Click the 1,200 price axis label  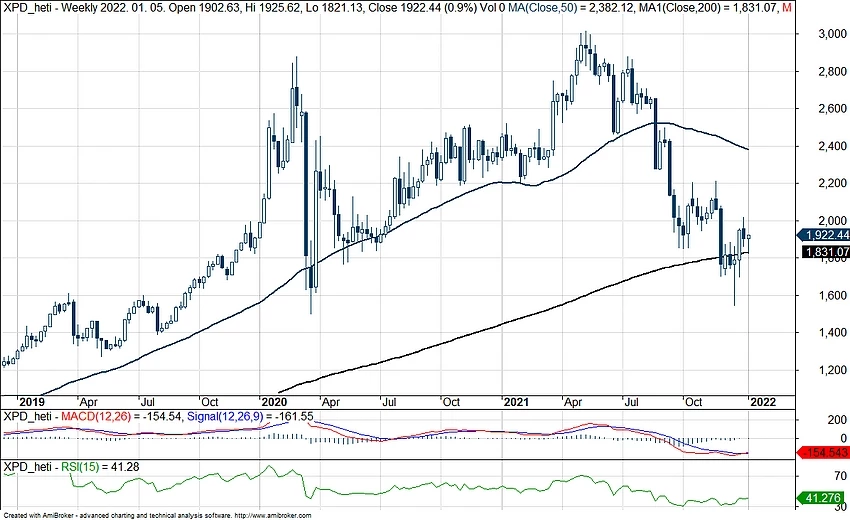[832, 370]
